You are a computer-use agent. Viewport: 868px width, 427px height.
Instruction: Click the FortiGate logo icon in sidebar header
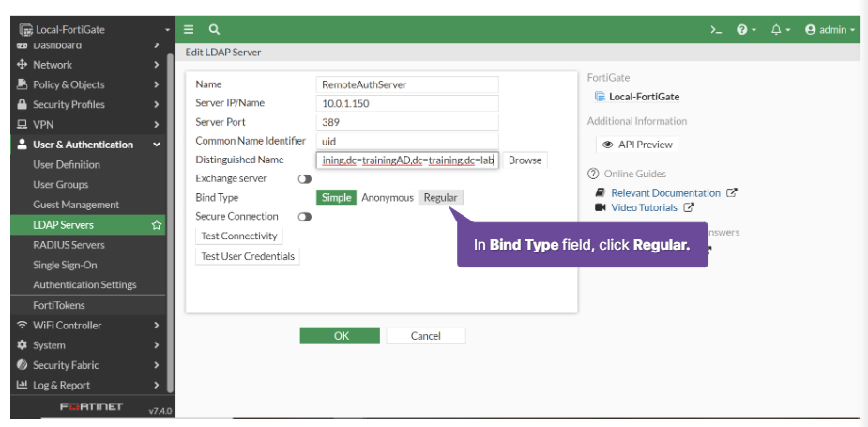[25, 29]
